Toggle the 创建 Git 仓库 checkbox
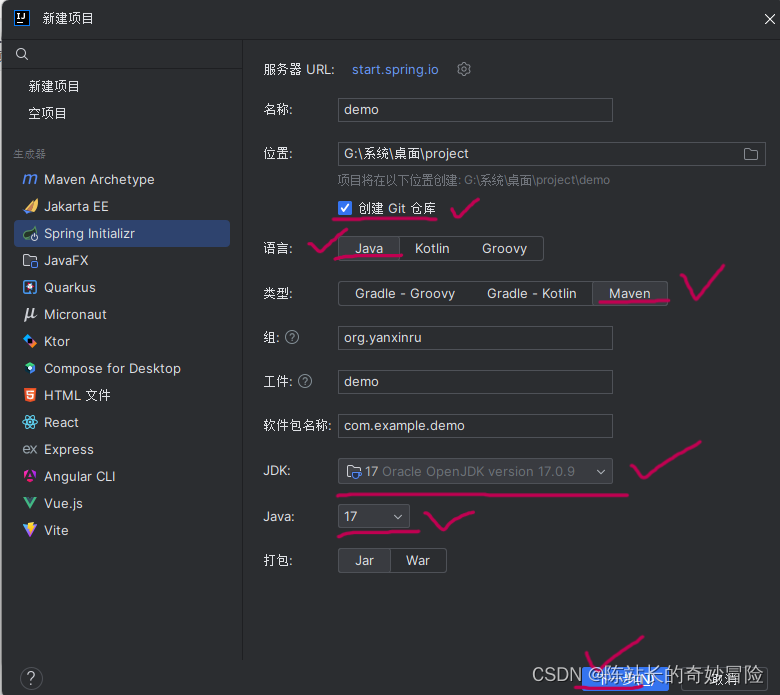Viewport: 780px width, 695px height. click(345, 208)
